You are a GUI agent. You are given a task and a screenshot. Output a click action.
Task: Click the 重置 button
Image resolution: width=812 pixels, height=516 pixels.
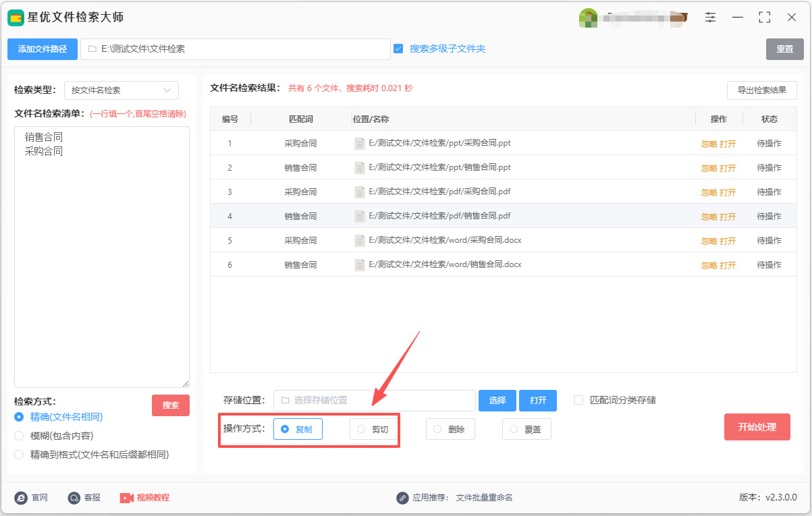coord(785,49)
